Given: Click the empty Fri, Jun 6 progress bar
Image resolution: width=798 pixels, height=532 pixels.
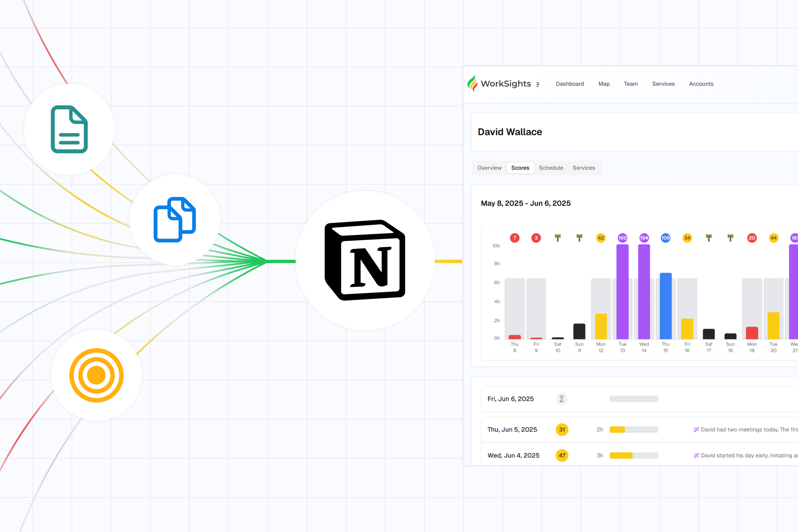Looking at the screenshot, I should (x=634, y=399).
